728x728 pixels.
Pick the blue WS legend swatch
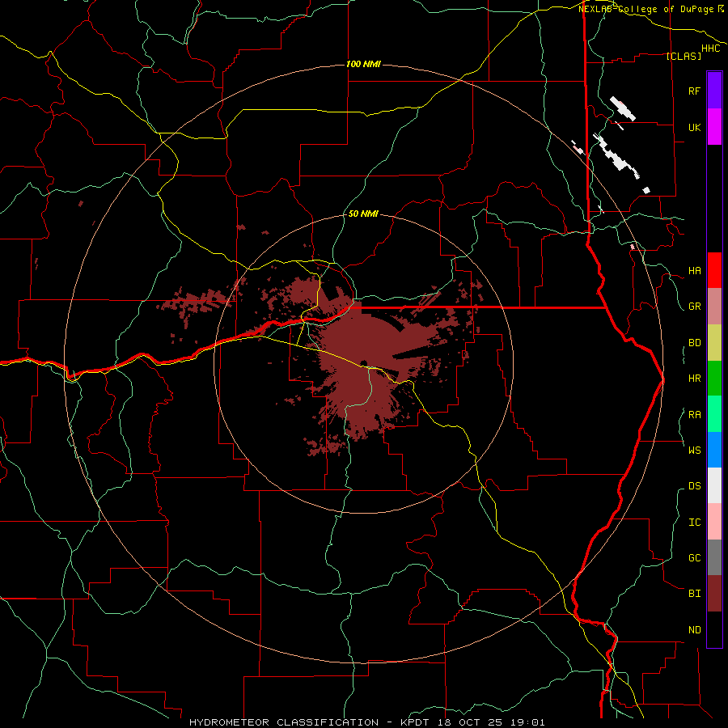coord(714,450)
